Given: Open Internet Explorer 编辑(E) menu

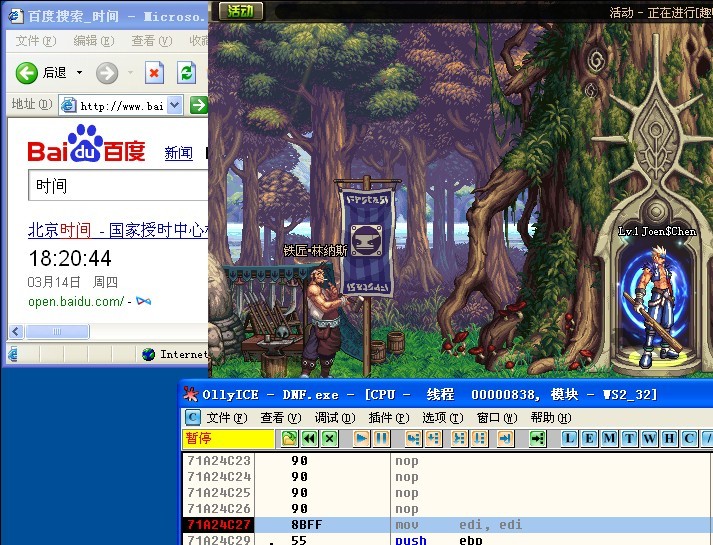Looking at the screenshot, I should pyautogui.click(x=94, y=41).
